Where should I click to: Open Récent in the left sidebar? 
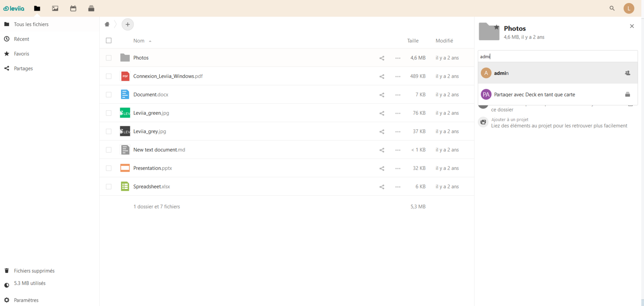click(22, 39)
